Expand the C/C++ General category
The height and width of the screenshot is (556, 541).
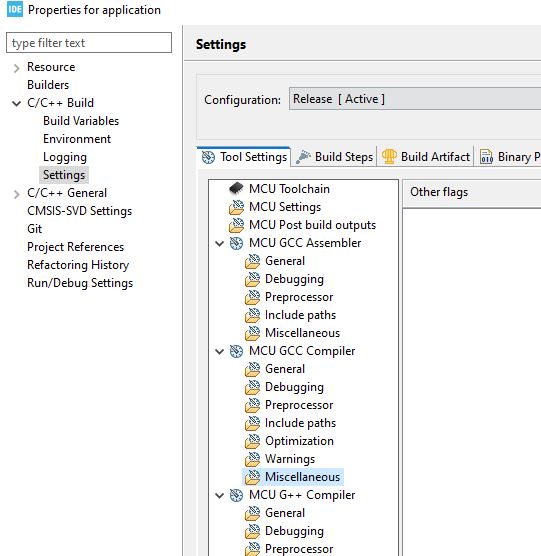[16, 194]
